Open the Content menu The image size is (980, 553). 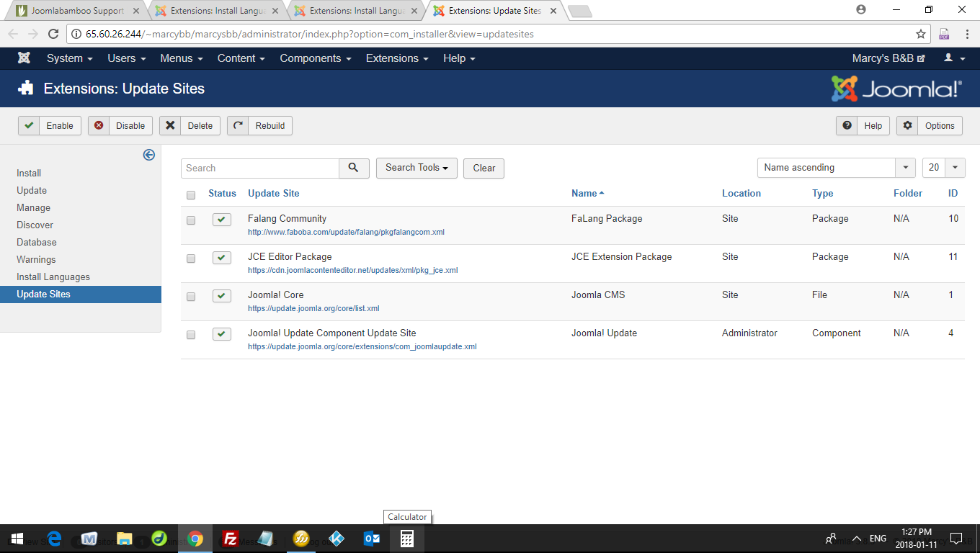click(241, 58)
